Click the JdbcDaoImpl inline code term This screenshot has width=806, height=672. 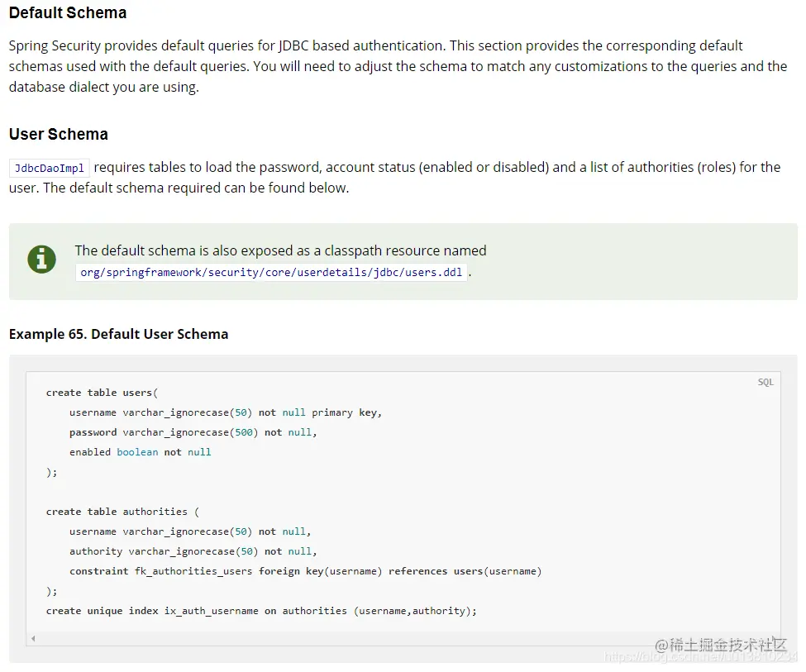click(x=50, y=168)
